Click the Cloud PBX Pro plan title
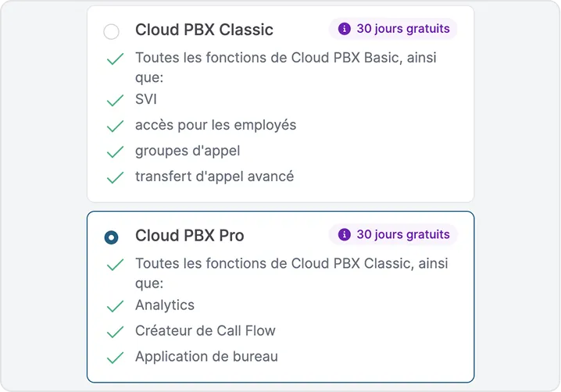 (x=189, y=236)
